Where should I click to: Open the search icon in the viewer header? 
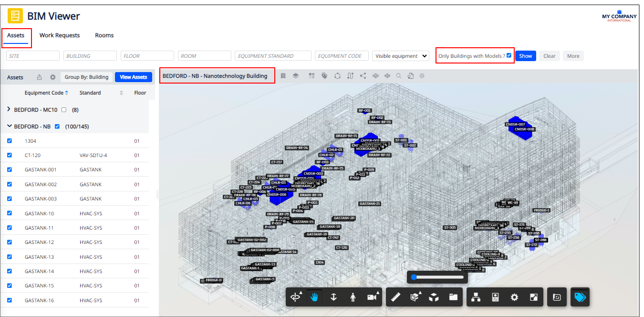tap(398, 75)
